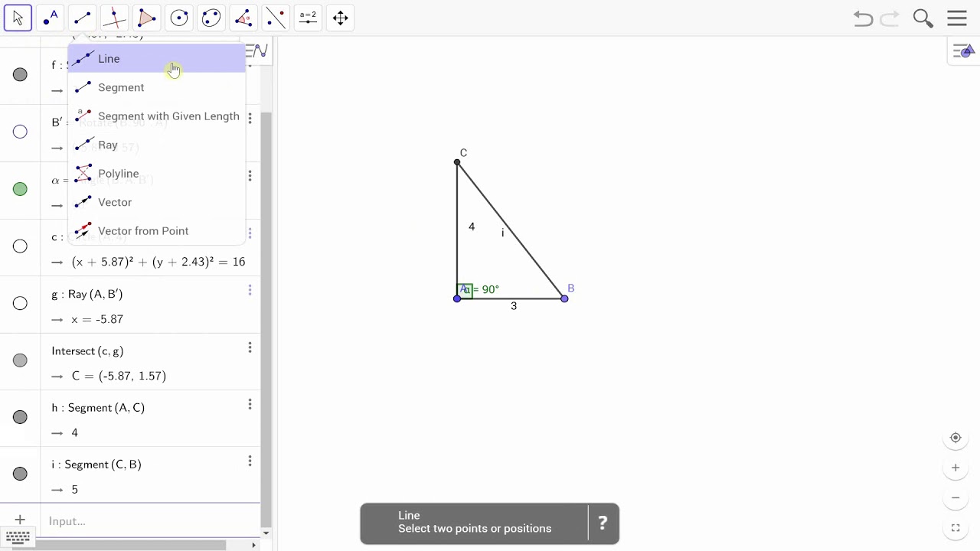The width and height of the screenshot is (980, 551).
Task: Toggle visibility of circle c
Action: coord(20,246)
